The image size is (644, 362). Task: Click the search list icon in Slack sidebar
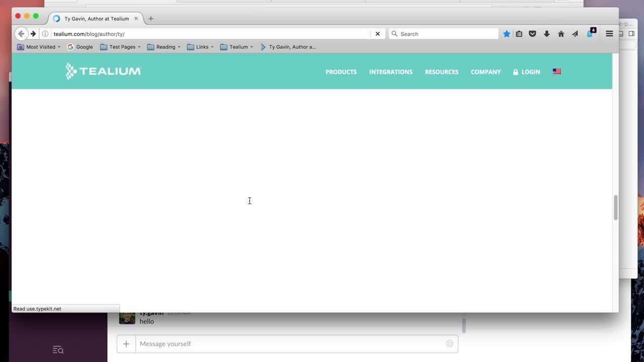(58, 349)
